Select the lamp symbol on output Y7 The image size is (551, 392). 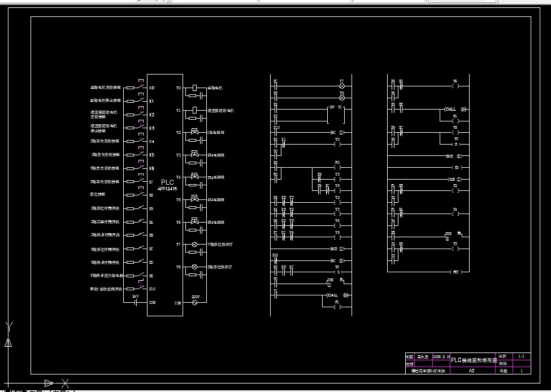pyautogui.click(x=194, y=244)
